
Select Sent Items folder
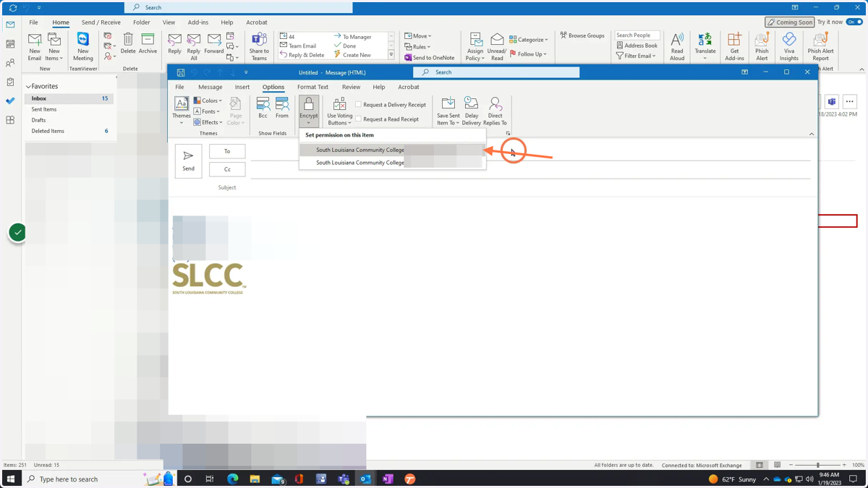point(69,109)
